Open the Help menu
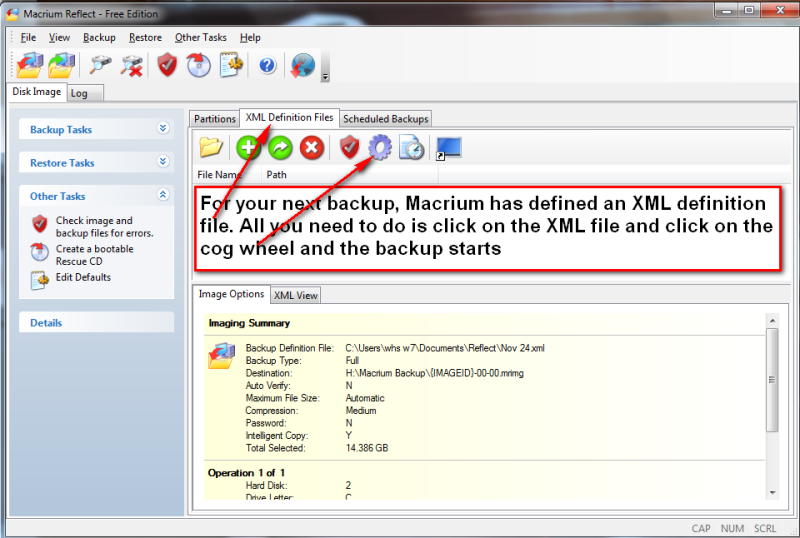 point(250,37)
